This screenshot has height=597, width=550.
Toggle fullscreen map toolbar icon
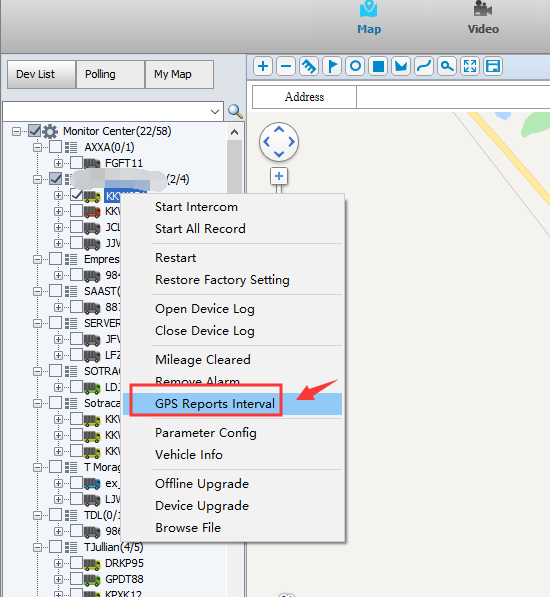click(x=470, y=66)
